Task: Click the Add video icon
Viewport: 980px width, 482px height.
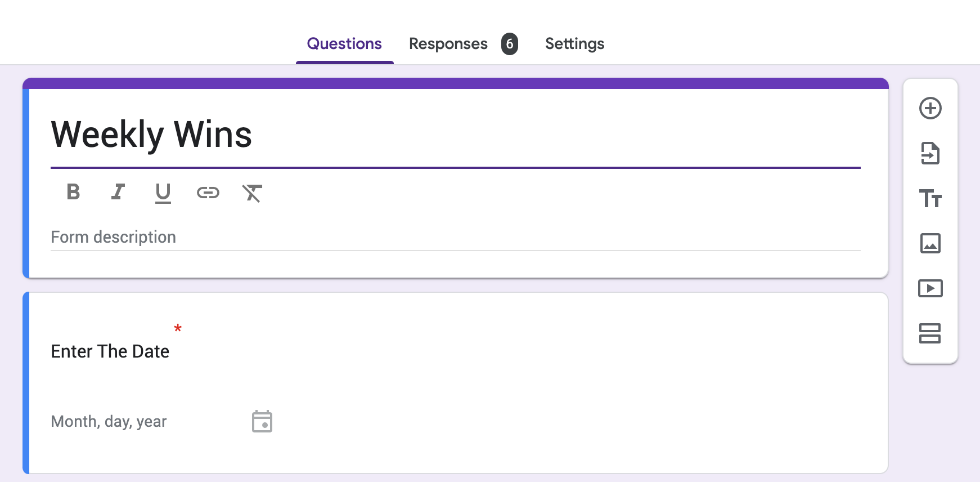Action: pyautogui.click(x=930, y=288)
